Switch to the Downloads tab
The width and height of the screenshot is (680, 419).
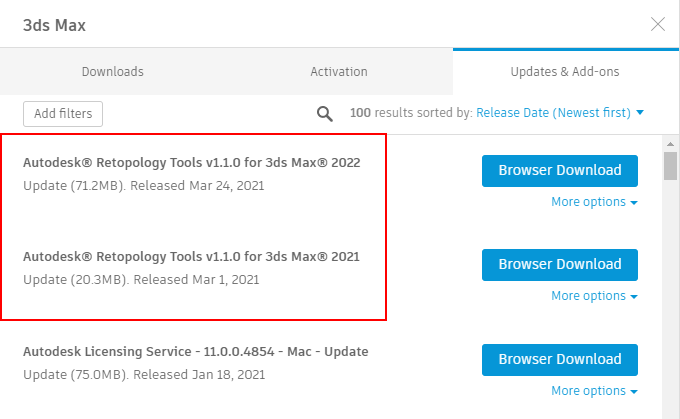[112, 72]
